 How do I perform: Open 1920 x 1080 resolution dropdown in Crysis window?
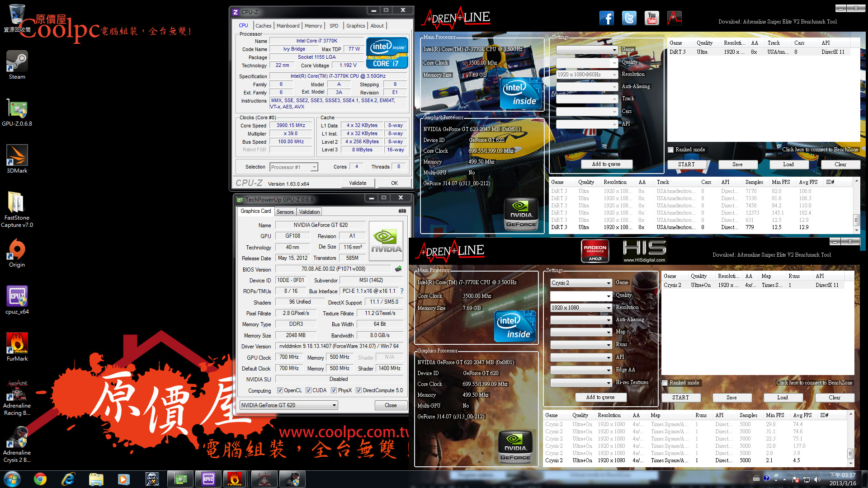[581, 308]
